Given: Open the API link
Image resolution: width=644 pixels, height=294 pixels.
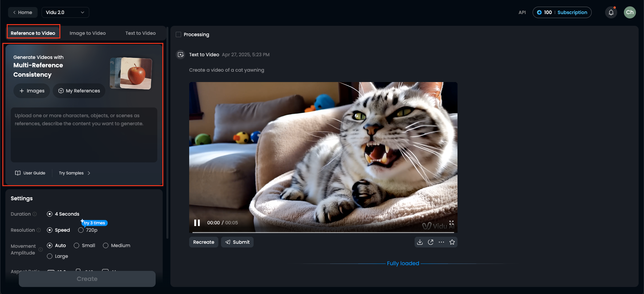Looking at the screenshot, I should [x=522, y=12].
